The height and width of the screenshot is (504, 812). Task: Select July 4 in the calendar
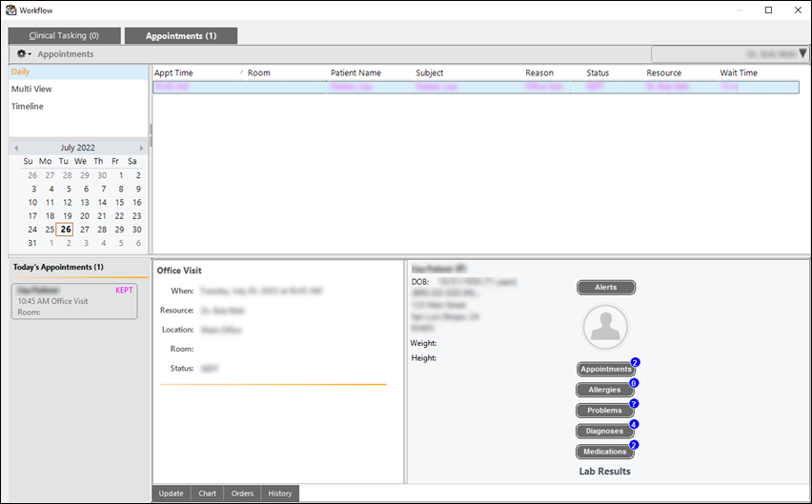pyautogui.click(x=51, y=189)
